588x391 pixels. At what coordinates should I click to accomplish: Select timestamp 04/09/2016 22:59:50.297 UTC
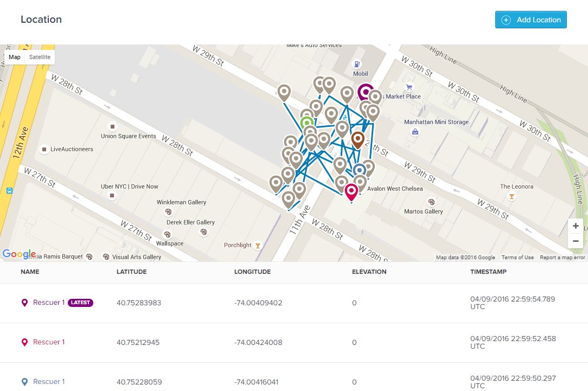click(513, 382)
